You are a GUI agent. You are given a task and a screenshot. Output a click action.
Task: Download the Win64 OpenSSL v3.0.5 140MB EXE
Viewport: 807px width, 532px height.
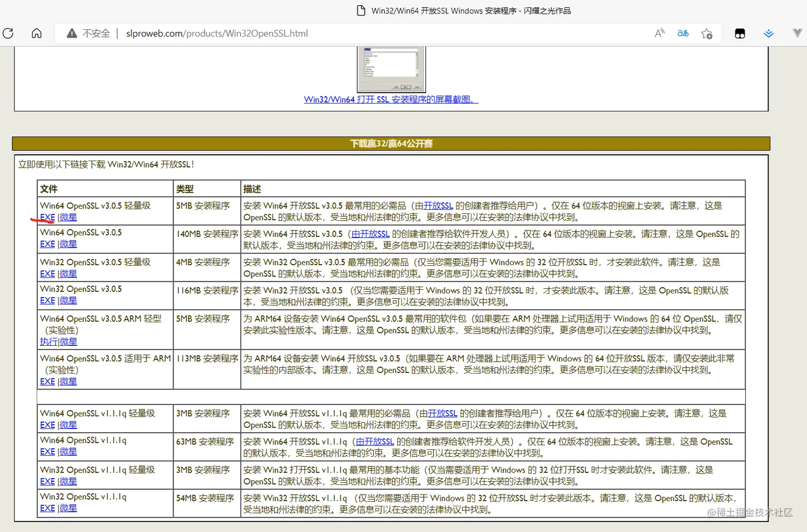48,244
